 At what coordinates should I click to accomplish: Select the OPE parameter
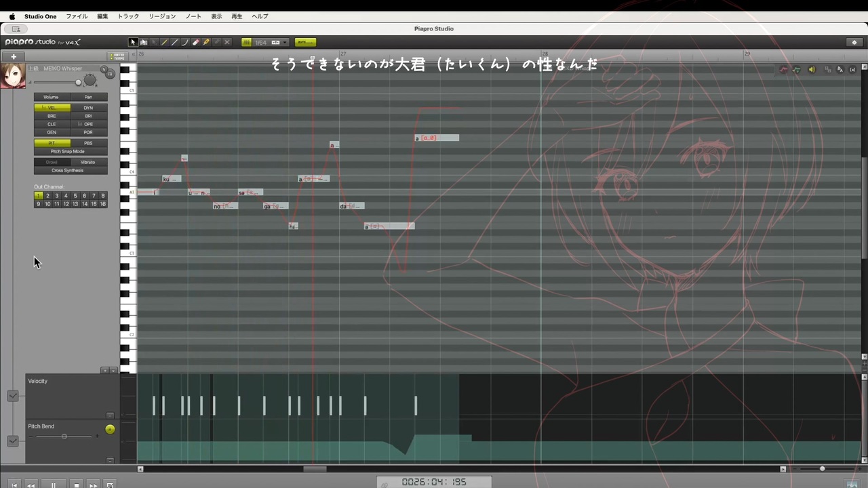(88, 124)
